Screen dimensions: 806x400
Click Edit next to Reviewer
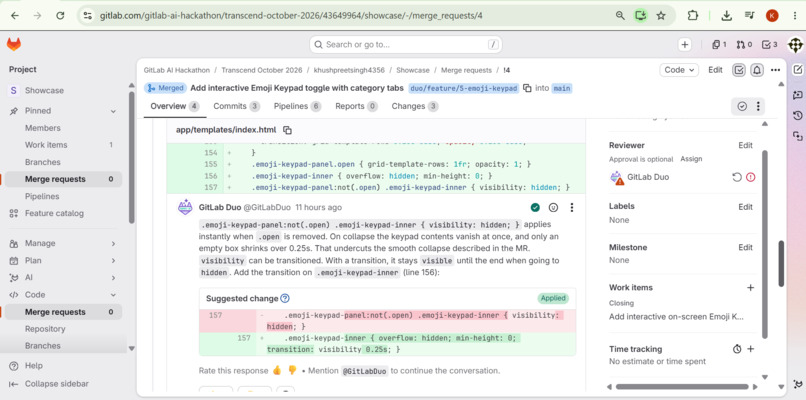(745, 146)
